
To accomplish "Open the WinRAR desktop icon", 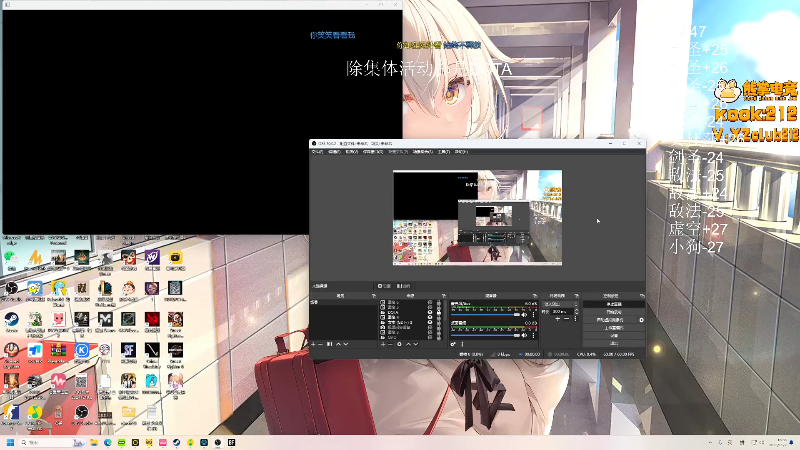I will 58,352.
